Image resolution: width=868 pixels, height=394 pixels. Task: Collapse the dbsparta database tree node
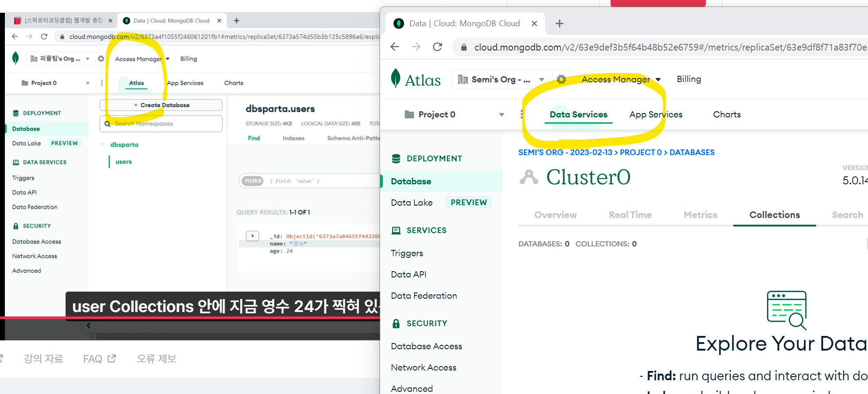102,144
